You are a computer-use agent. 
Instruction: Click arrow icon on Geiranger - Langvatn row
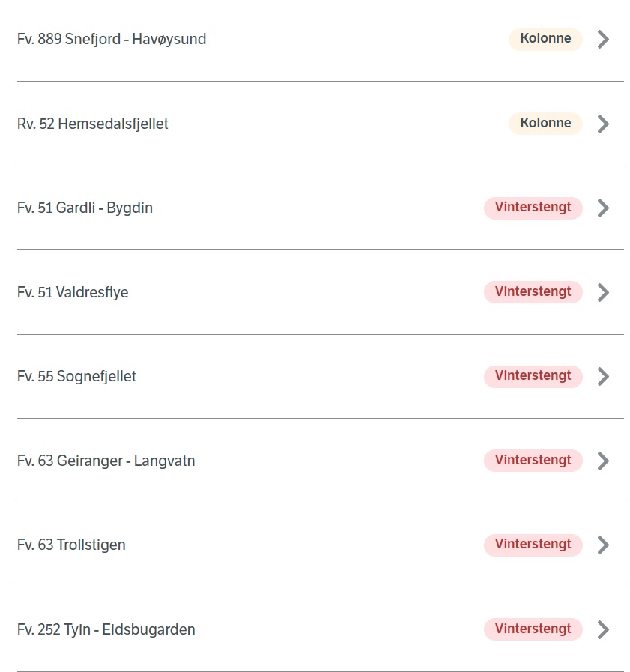(x=603, y=461)
